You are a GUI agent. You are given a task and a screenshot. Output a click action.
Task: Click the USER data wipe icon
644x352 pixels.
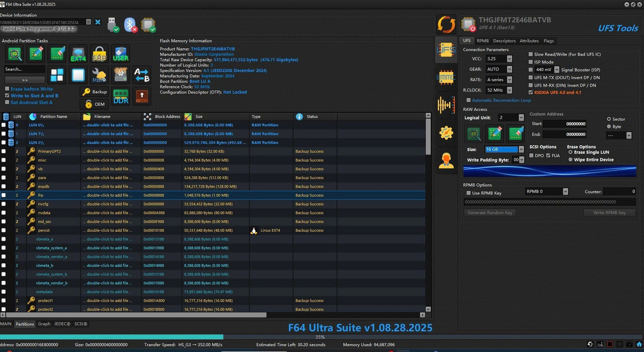pos(121,54)
